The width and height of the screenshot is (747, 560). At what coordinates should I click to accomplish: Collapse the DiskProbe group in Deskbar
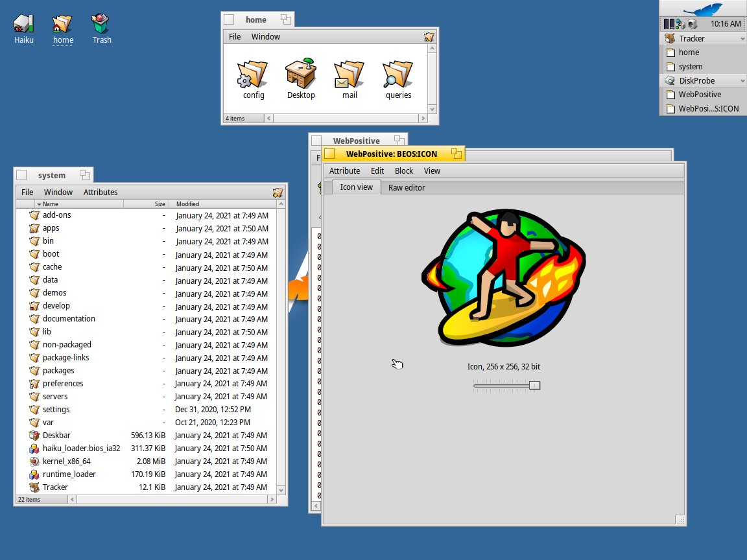[742, 81]
